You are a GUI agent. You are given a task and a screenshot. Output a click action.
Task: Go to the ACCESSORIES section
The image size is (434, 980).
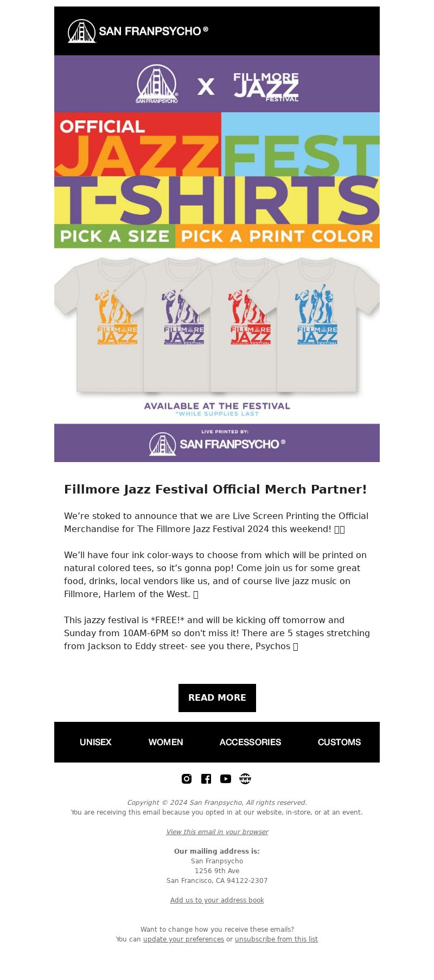pyautogui.click(x=250, y=742)
